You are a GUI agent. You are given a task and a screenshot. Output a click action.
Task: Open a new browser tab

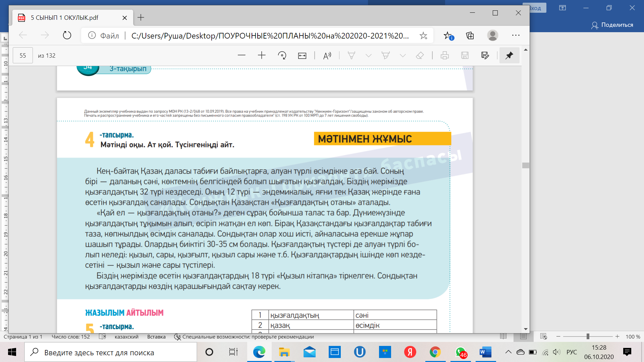point(141,17)
